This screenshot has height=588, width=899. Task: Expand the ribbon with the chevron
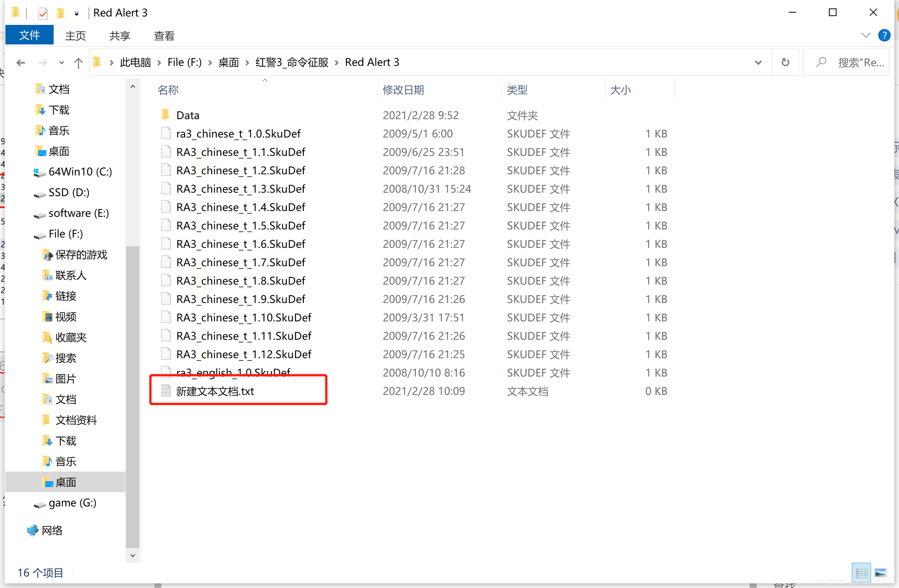pyautogui.click(x=866, y=35)
